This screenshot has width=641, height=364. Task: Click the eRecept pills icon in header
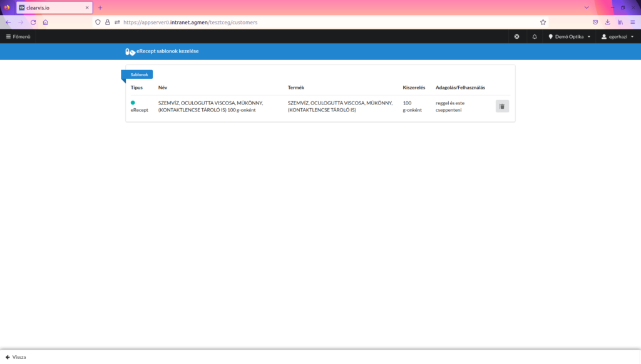[130, 51]
